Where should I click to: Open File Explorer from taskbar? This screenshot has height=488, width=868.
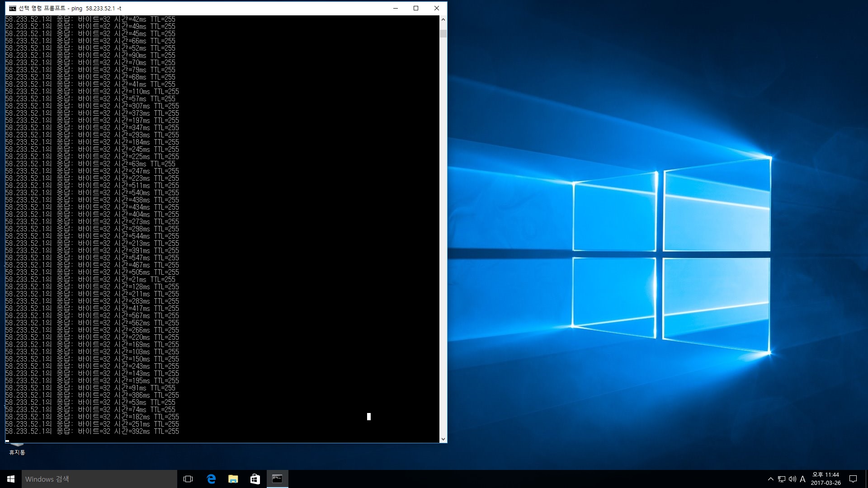point(233,479)
